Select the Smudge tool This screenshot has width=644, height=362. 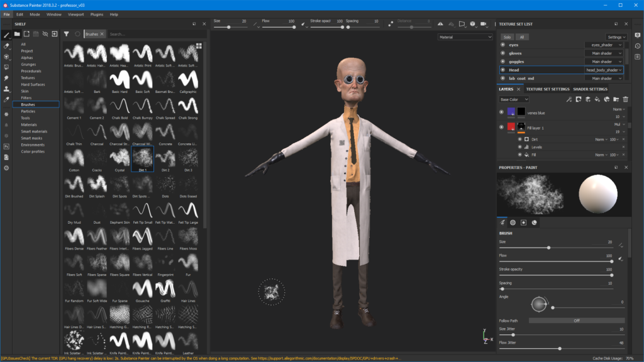pyautogui.click(x=6, y=78)
